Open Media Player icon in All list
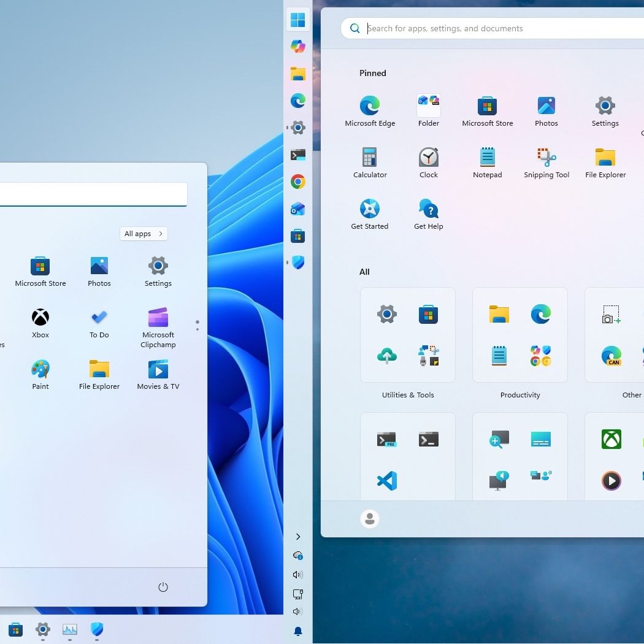 (611, 481)
